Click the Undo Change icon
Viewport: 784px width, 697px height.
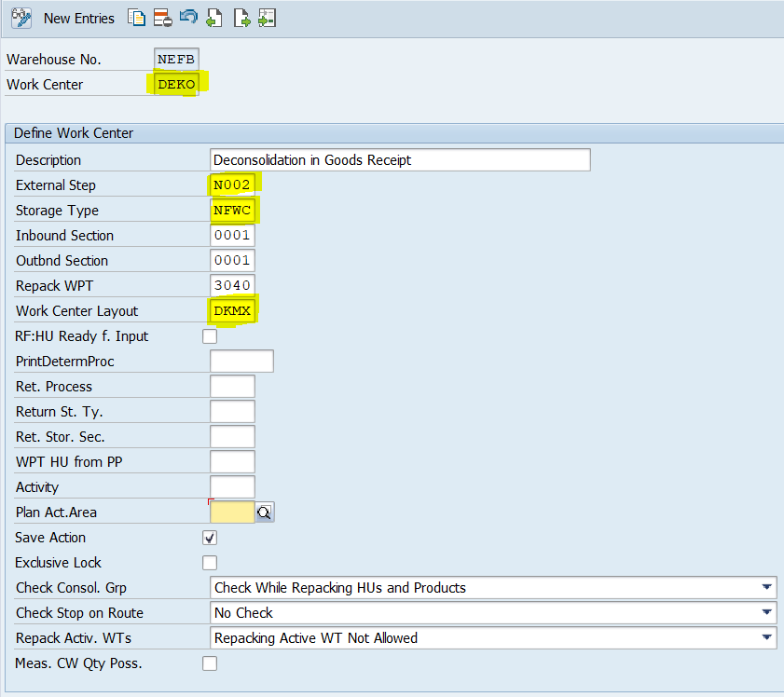pyautogui.click(x=188, y=18)
